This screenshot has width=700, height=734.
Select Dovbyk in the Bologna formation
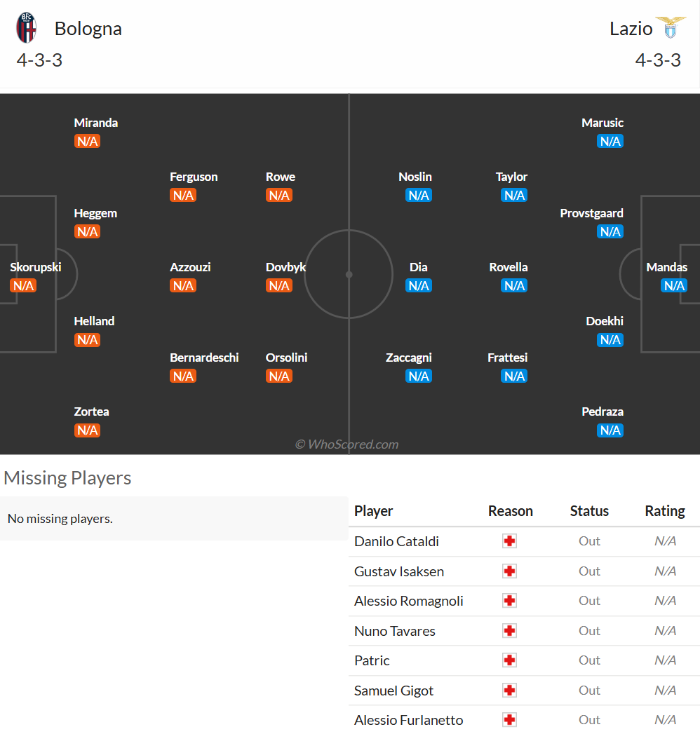285,267
